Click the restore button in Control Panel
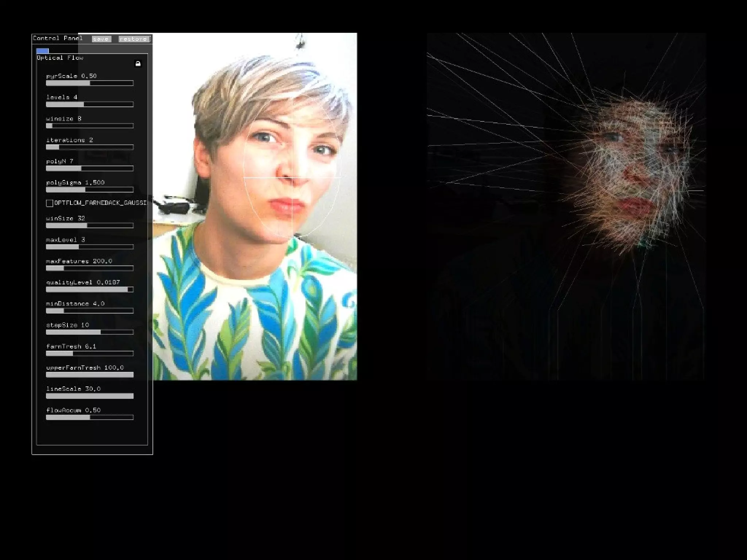 pos(134,39)
